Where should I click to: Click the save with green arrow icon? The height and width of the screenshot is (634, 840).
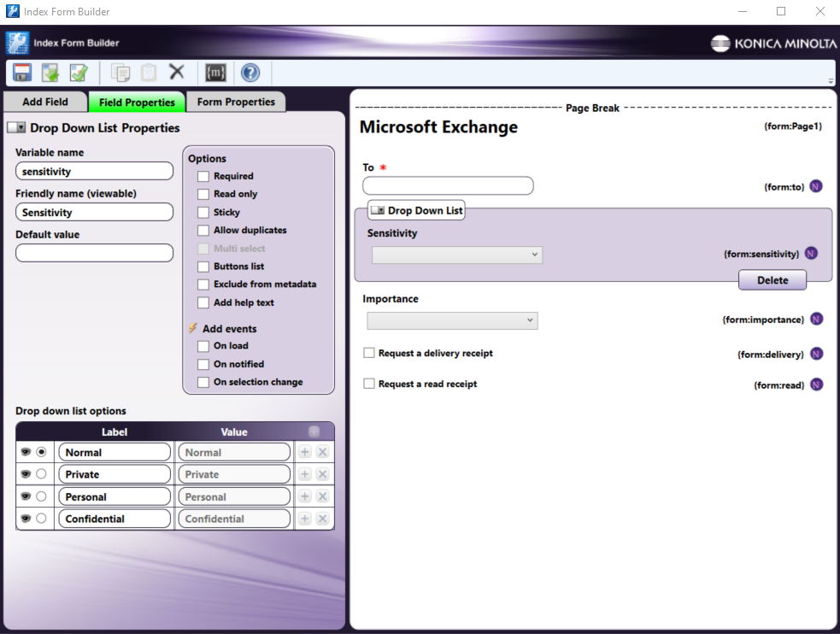(x=50, y=73)
